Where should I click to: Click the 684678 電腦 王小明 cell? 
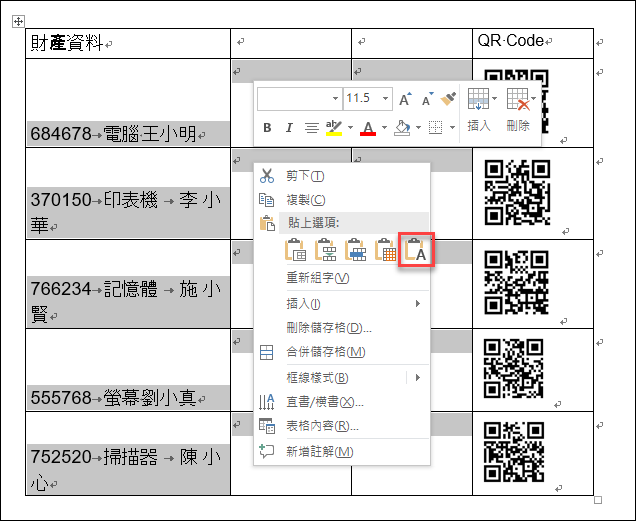click(x=128, y=103)
